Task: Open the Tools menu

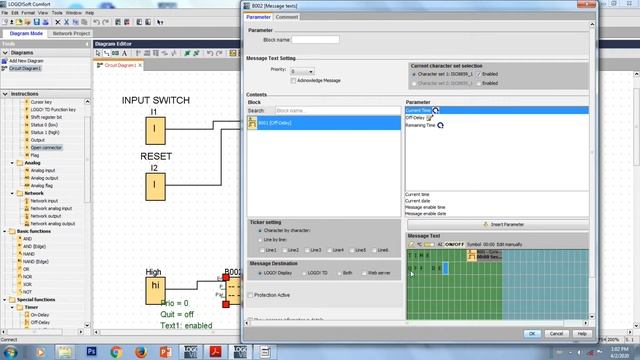Action: 57,13
